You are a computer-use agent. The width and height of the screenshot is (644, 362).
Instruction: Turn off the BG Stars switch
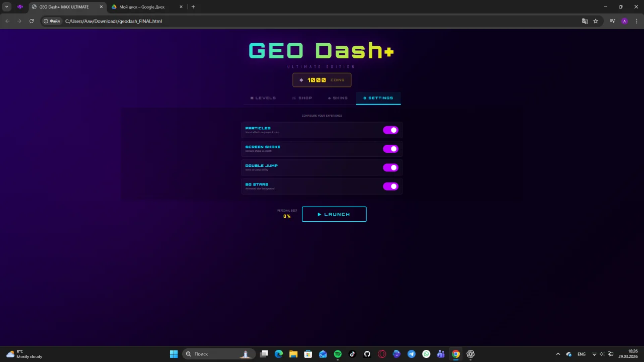(x=390, y=187)
